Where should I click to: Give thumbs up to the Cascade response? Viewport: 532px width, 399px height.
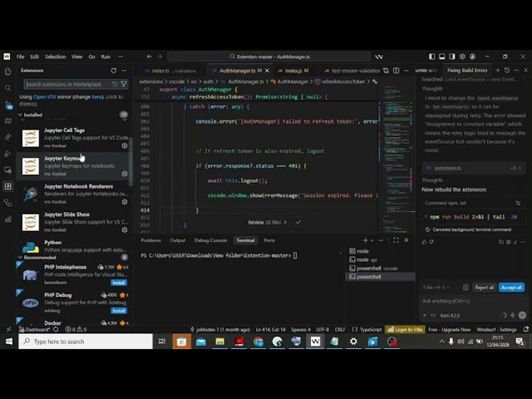[x=424, y=242]
